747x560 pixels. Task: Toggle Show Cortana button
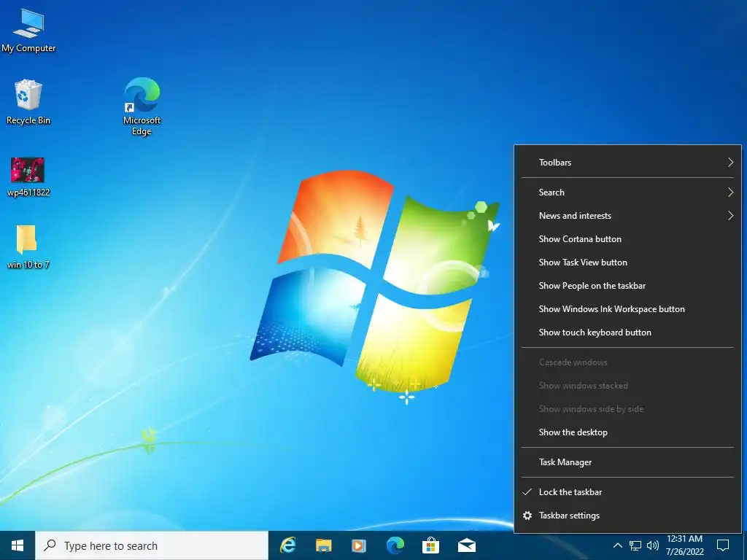coord(627,239)
